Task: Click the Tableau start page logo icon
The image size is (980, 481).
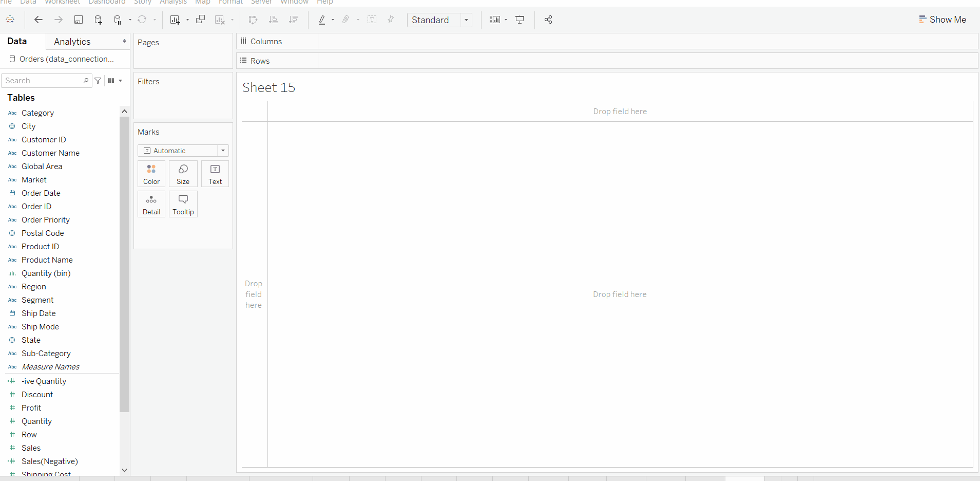Action: pos(10,20)
